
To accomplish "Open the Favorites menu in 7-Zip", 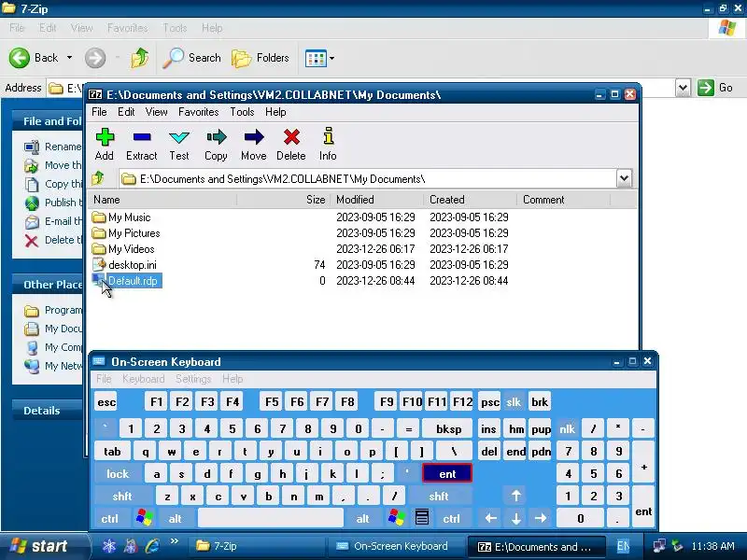I will pyautogui.click(x=199, y=112).
